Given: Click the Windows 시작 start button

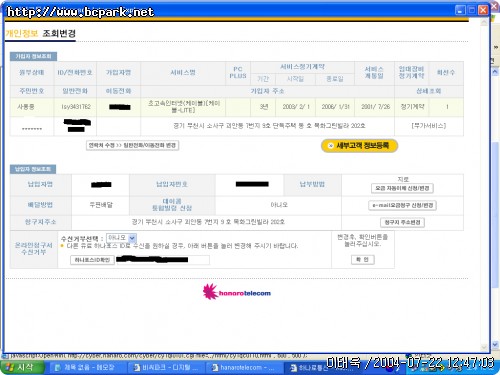Looking at the screenshot, I should pos(23,367).
